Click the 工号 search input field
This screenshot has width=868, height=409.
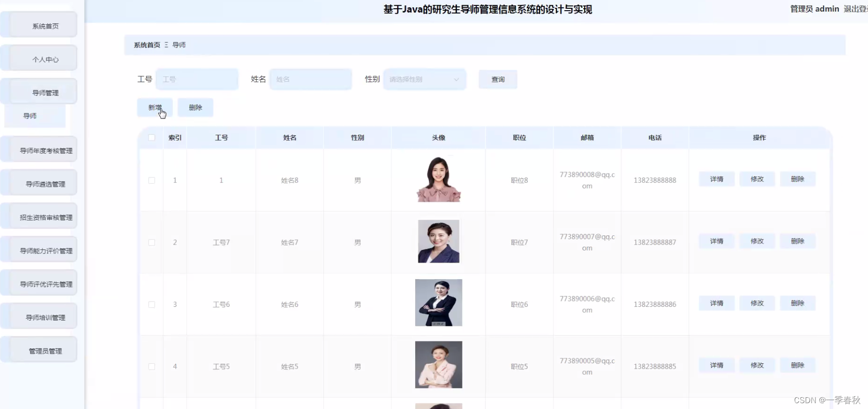(197, 79)
